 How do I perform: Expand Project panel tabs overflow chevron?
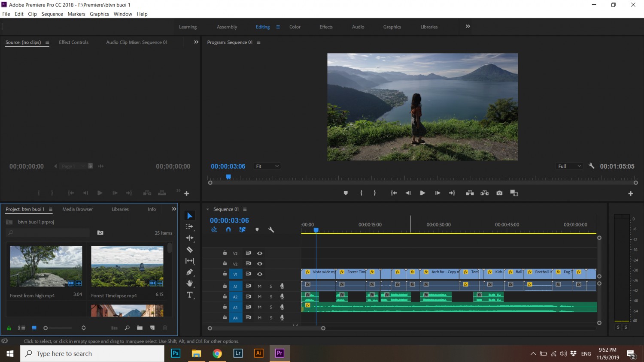click(x=174, y=209)
